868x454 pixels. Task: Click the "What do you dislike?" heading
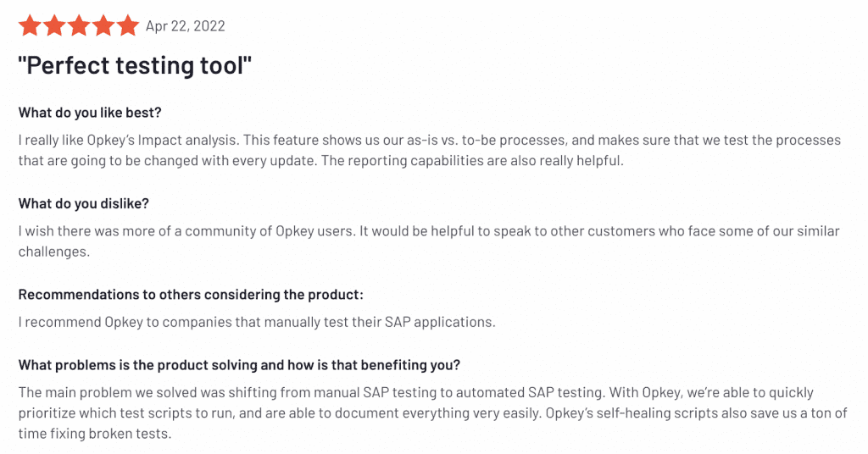83,203
